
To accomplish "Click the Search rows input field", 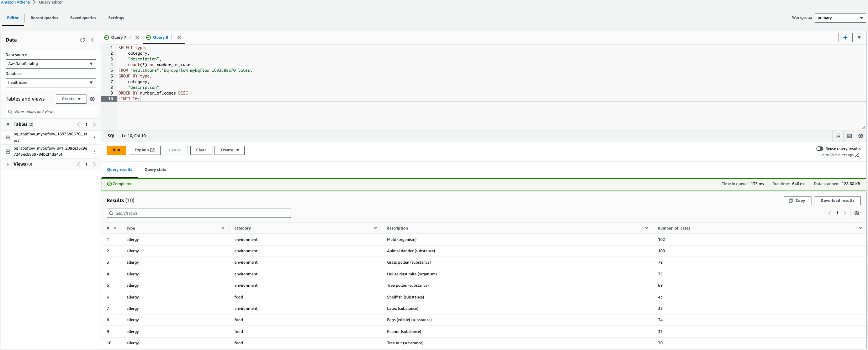I will 199,213.
